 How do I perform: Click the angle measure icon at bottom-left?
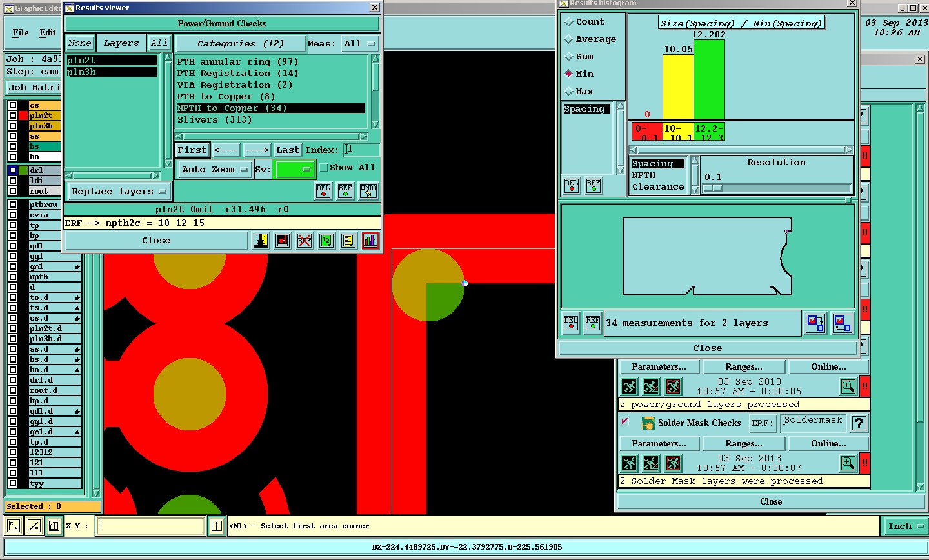coord(34,526)
